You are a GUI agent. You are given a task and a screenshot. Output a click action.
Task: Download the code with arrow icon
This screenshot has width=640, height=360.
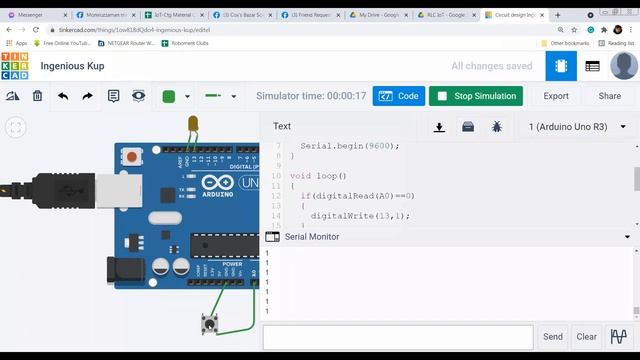439,127
